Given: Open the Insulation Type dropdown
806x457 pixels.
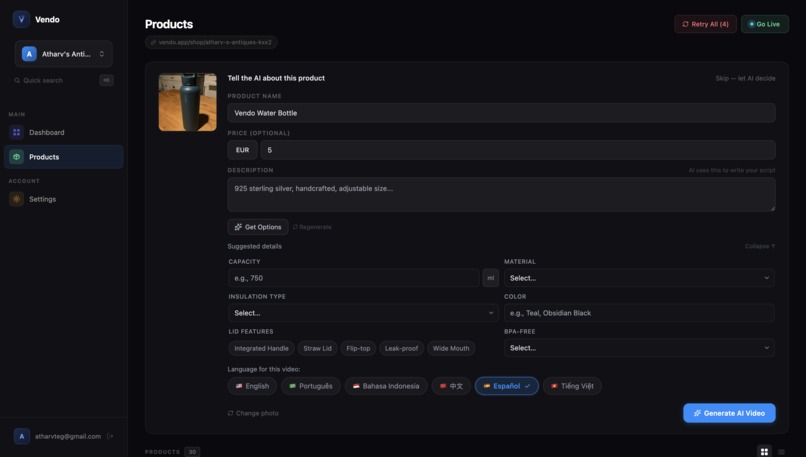Looking at the screenshot, I should pos(363,313).
